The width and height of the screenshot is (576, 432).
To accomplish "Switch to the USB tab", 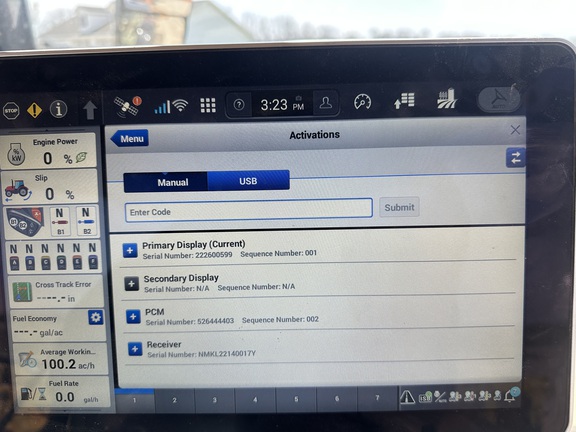I will pyautogui.click(x=248, y=181).
